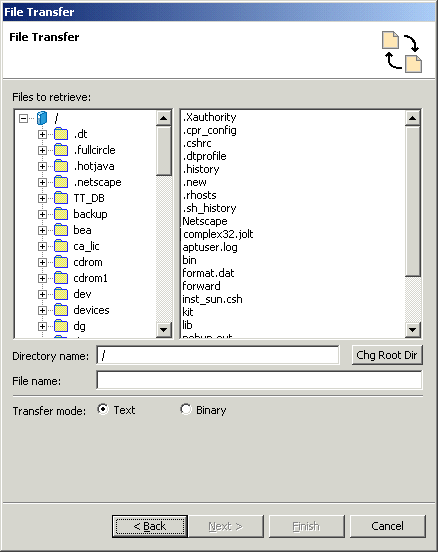
Task: Select the bin entry in file list
Action: click(x=189, y=261)
